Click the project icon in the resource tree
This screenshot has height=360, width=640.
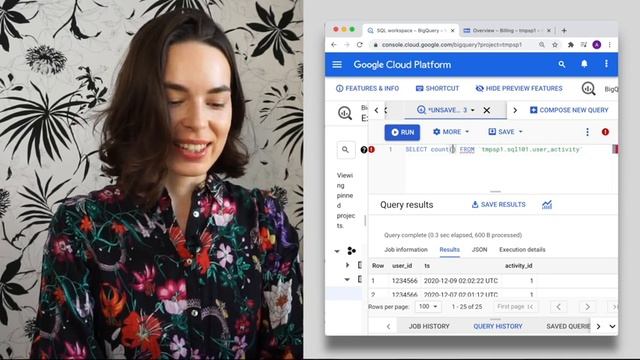(351, 250)
